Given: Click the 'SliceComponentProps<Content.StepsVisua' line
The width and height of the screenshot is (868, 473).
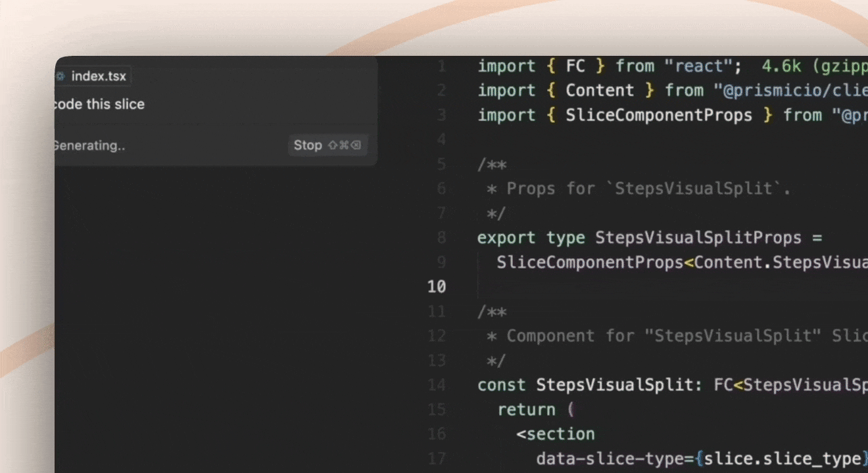Looking at the screenshot, I should click(x=682, y=262).
